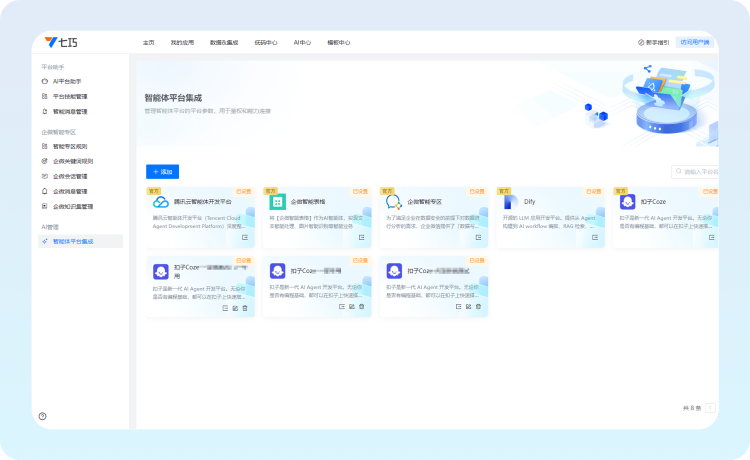Screen dimensions: 750x460
Task: Click the search magnifier icon
Action: 679,171
